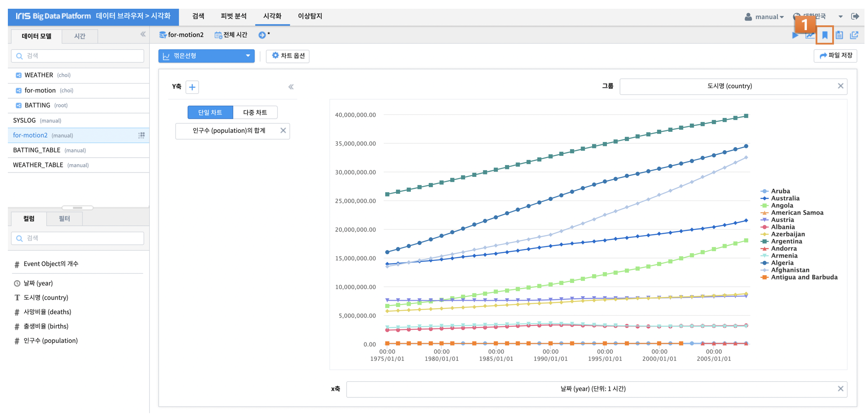868x414 pixels.
Task: Click the BATTING (root) model icon
Action: pyautogui.click(x=18, y=105)
